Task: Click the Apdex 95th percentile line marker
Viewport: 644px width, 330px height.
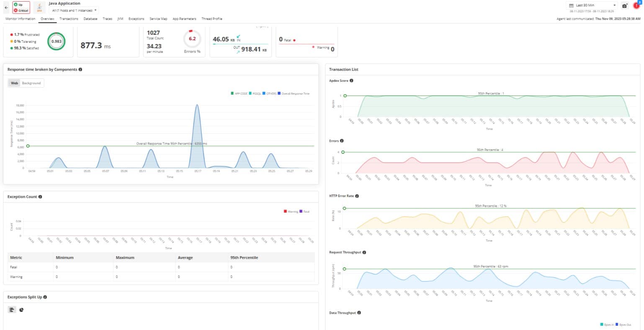Action: (345, 96)
